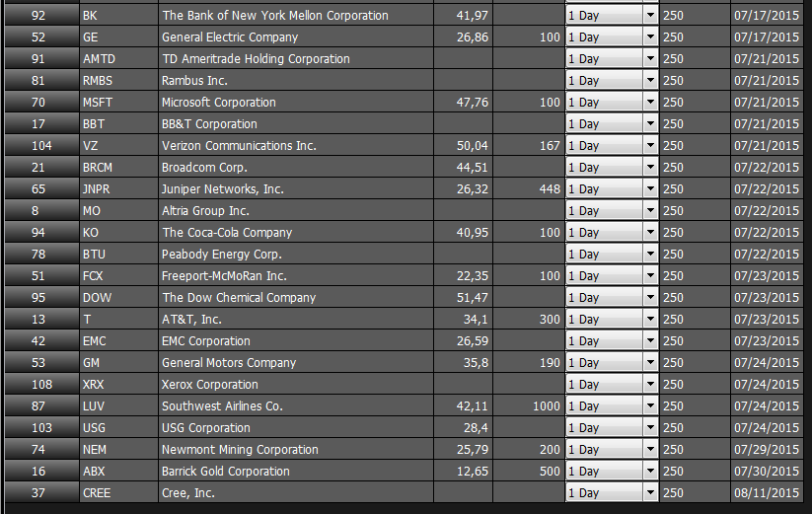Expand the interval dropdown for Verizon Communications
812x514 pixels.
[x=650, y=146]
